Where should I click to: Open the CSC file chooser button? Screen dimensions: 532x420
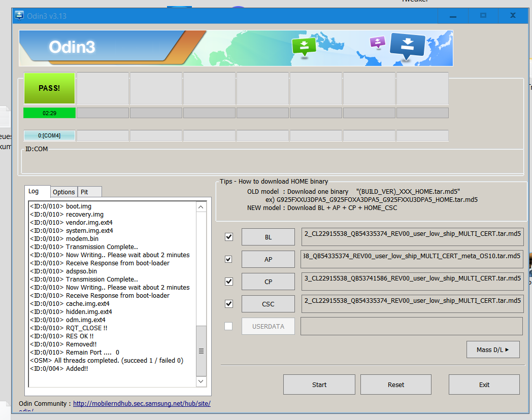(x=268, y=304)
